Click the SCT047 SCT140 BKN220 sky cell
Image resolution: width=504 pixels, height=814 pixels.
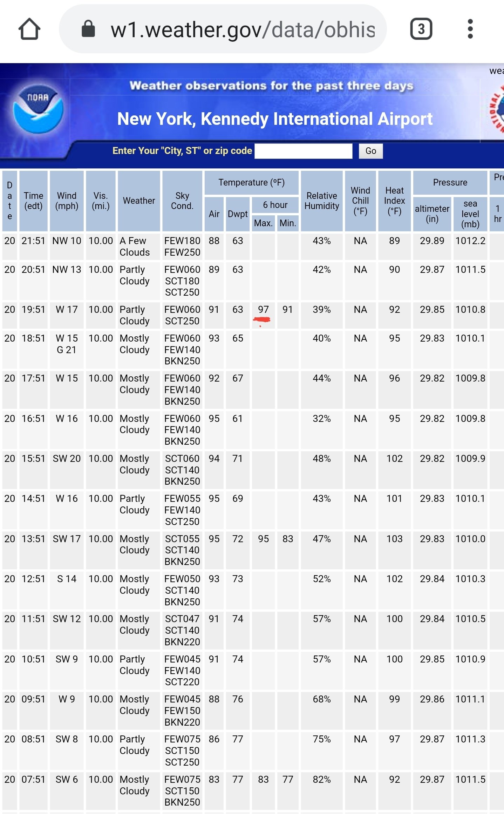182,631
